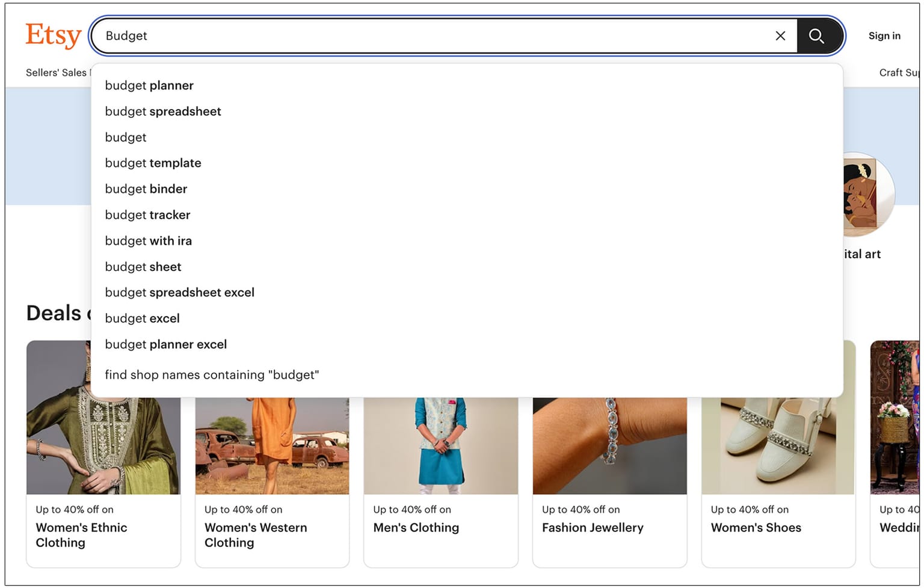Select the budget excel suggestion
Image resolution: width=924 pixels, height=588 pixels.
coord(142,318)
